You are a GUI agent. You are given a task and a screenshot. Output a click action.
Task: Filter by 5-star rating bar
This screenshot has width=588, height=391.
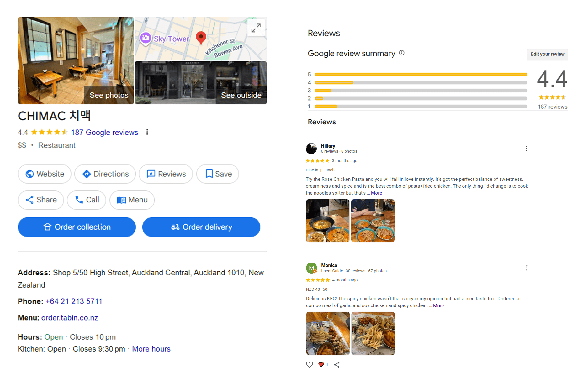pos(421,75)
